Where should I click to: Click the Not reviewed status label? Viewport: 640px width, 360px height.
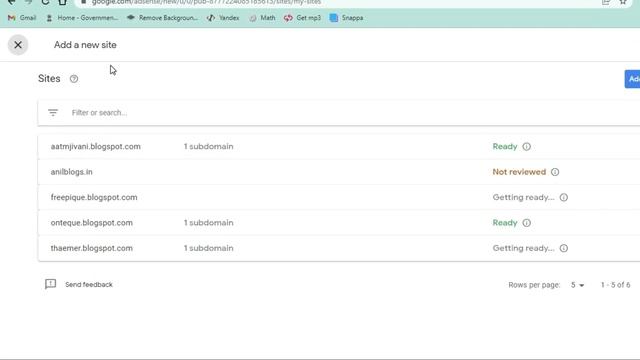[519, 172]
